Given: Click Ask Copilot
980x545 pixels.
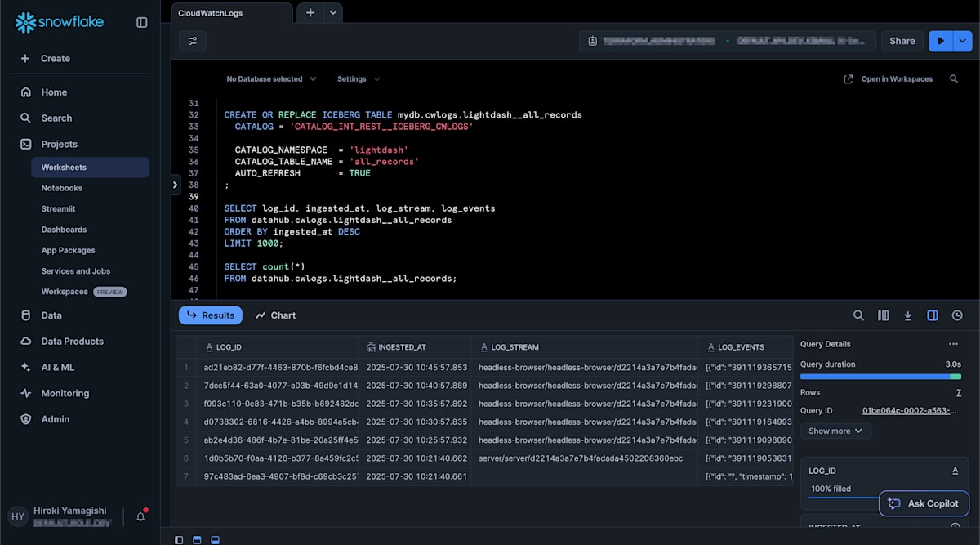Looking at the screenshot, I should [x=924, y=503].
